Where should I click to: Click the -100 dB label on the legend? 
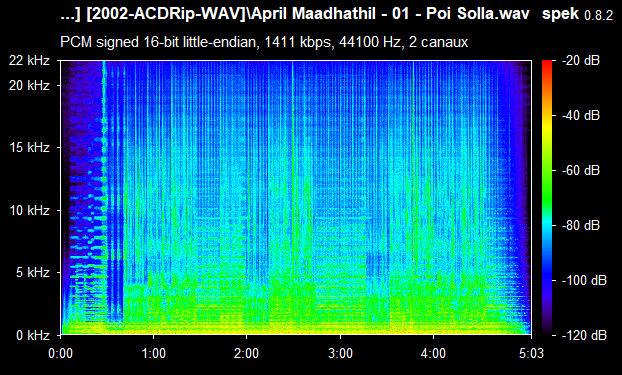[584, 281]
